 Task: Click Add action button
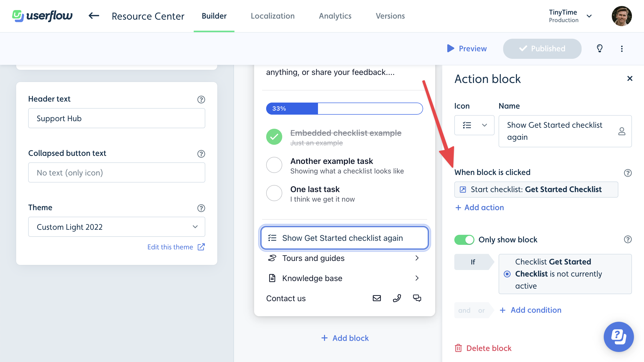pos(479,207)
